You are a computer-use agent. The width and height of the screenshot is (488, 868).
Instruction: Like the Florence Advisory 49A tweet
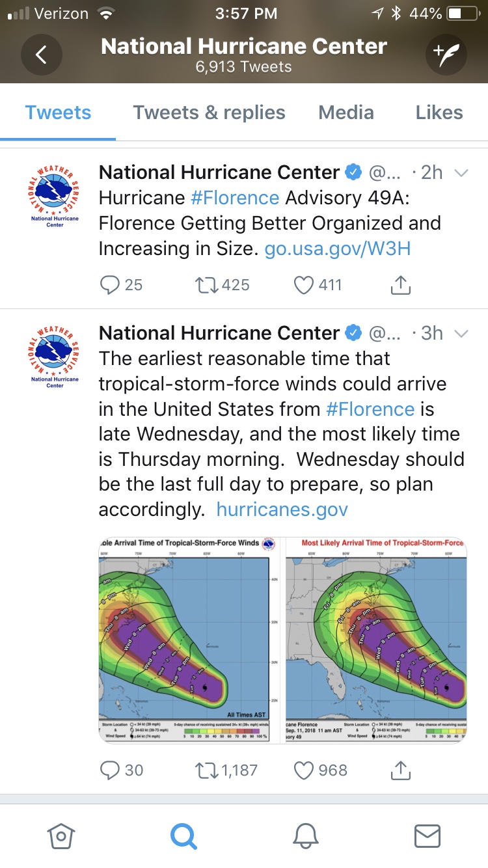pyautogui.click(x=305, y=285)
